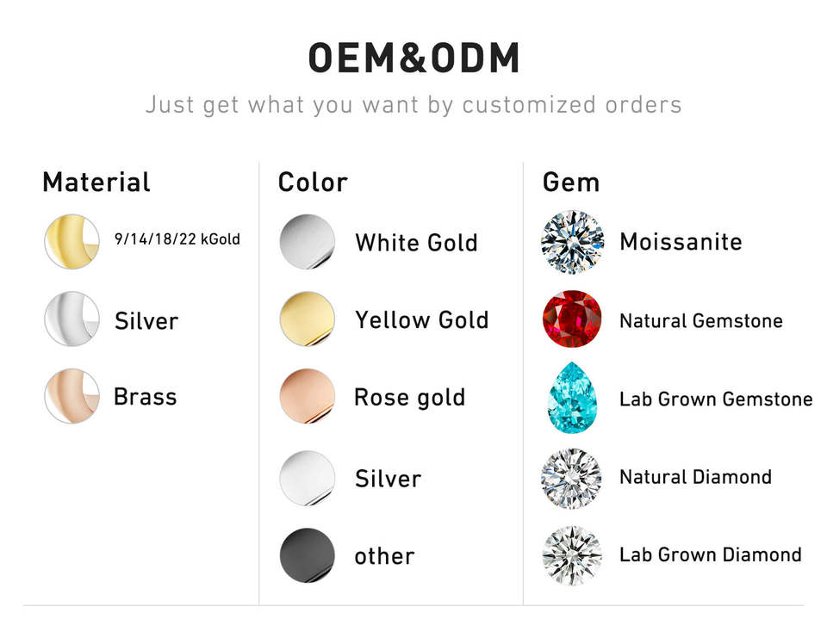Click the 9/14/18/22 kGold label
The image size is (827, 644).
coord(177,239)
